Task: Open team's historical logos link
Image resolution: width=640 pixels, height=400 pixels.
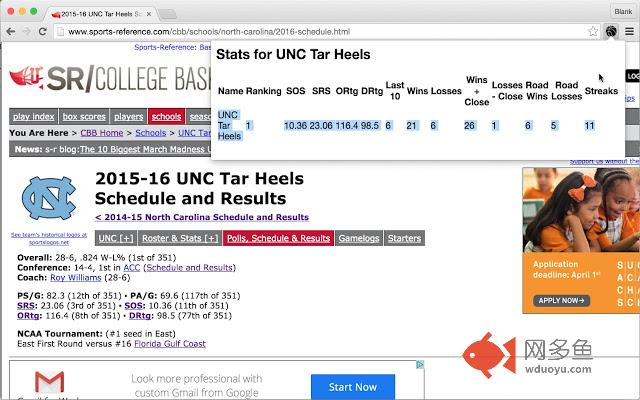Action: (49, 238)
